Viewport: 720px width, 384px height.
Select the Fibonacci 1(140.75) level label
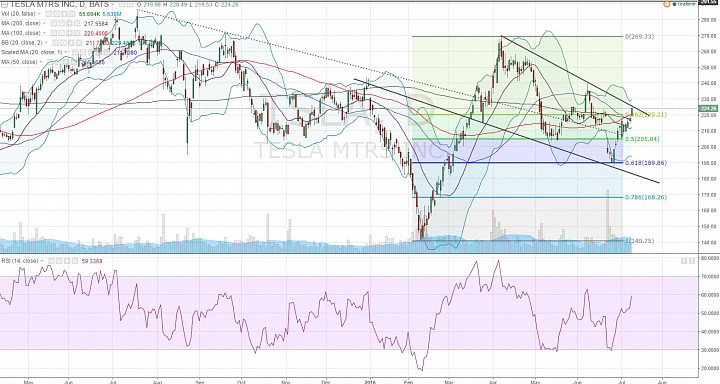pyautogui.click(x=640, y=241)
